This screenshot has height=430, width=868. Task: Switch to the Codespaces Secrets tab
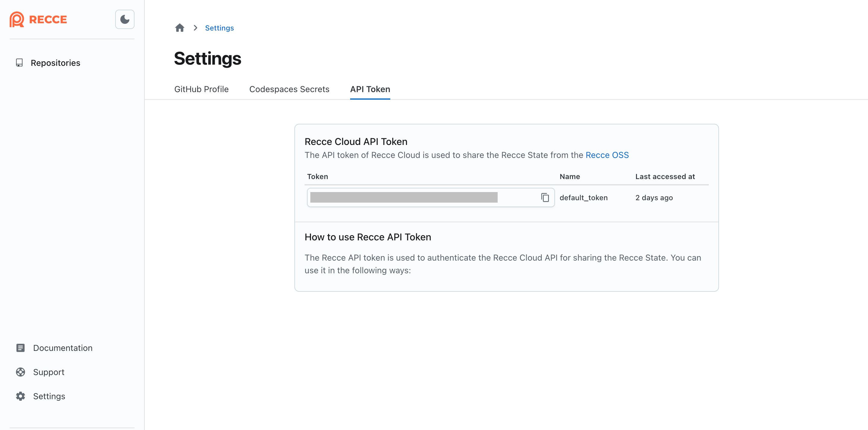289,89
